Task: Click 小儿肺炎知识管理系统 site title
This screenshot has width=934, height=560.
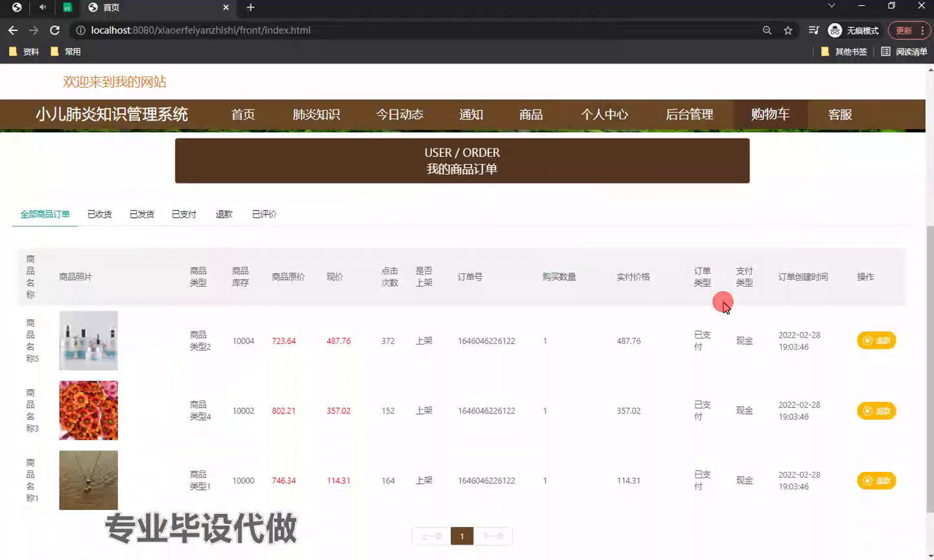Action: (x=112, y=115)
